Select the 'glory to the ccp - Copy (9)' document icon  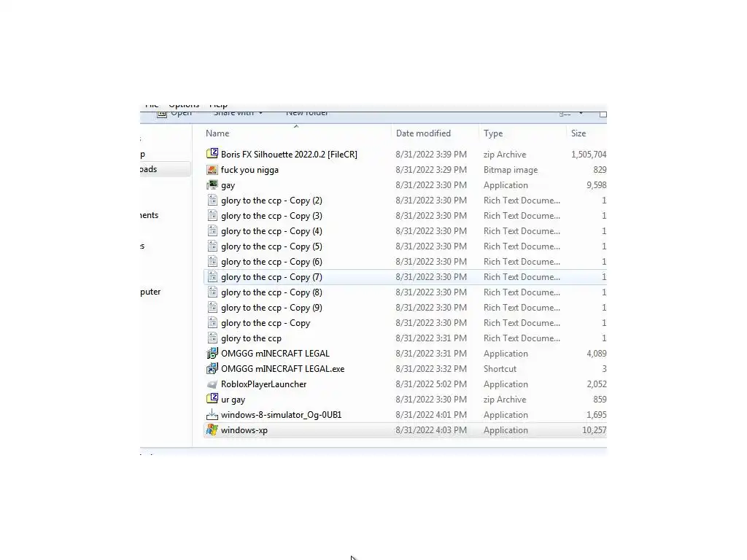(x=212, y=307)
